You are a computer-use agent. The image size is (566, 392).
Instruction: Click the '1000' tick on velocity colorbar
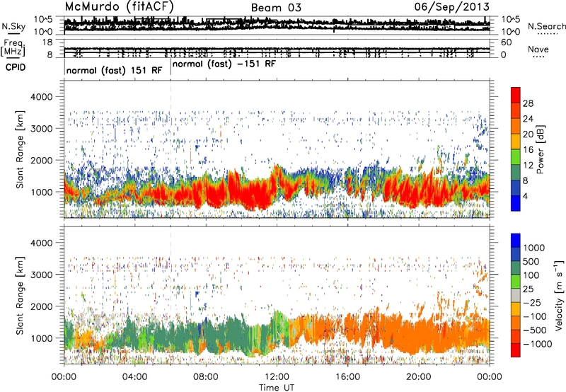(534, 248)
